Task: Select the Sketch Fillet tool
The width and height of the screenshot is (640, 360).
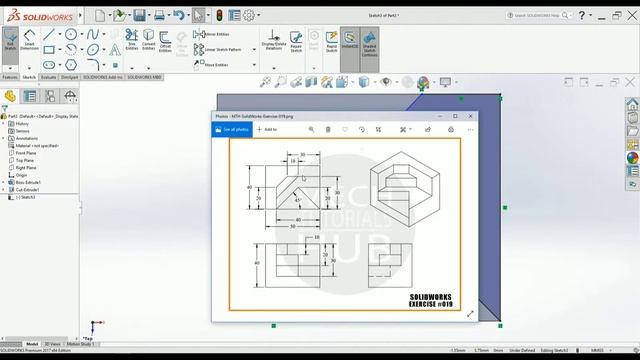Action: 93,65
